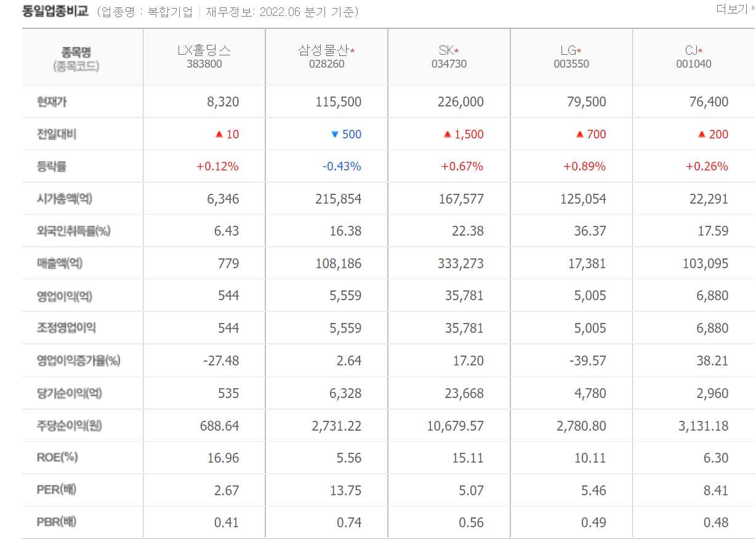The height and width of the screenshot is (542, 756).
Task: Select the 종목명 header cell
Action: click(82, 57)
